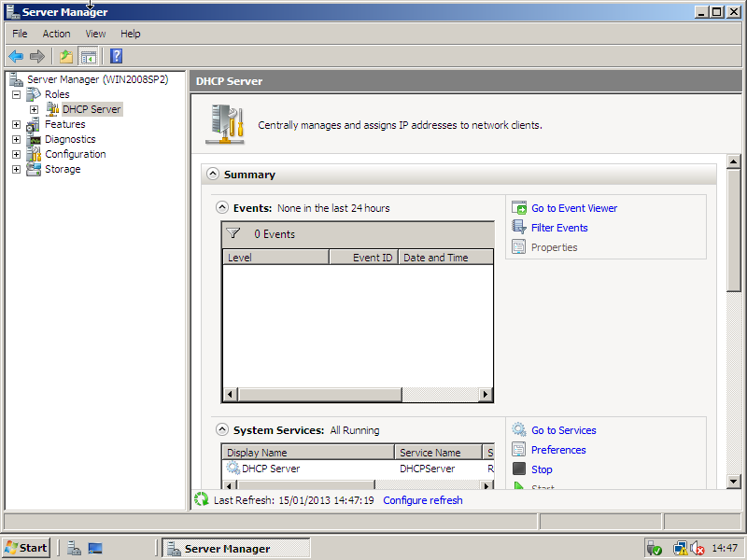
Task: Click the Stop service square icon
Action: 519,469
